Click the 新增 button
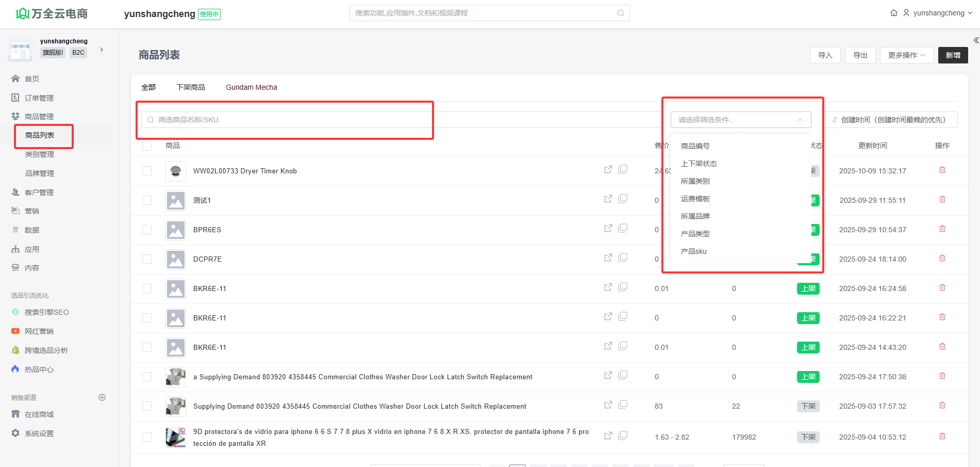Screen dimensions: 980x467 tap(952, 55)
